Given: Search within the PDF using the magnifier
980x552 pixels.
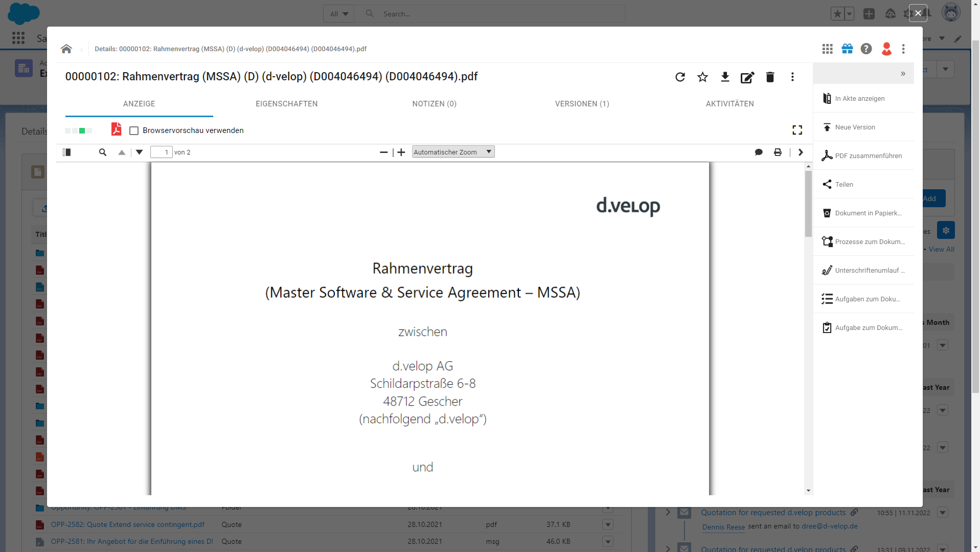Looking at the screenshot, I should [x=103, y=152].
